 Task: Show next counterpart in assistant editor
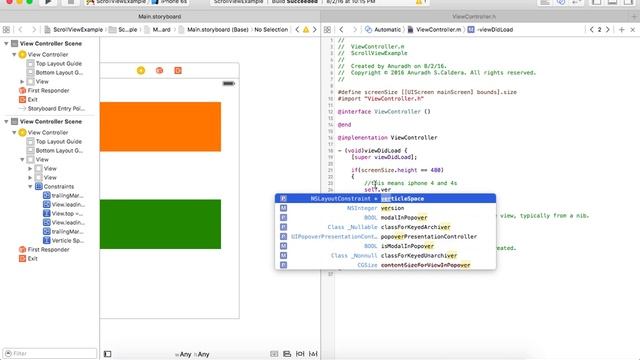click(607, 30)
